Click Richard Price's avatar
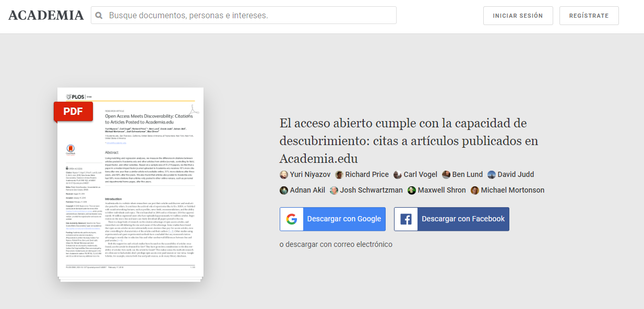The image size is (644, 309). point(339,175)
